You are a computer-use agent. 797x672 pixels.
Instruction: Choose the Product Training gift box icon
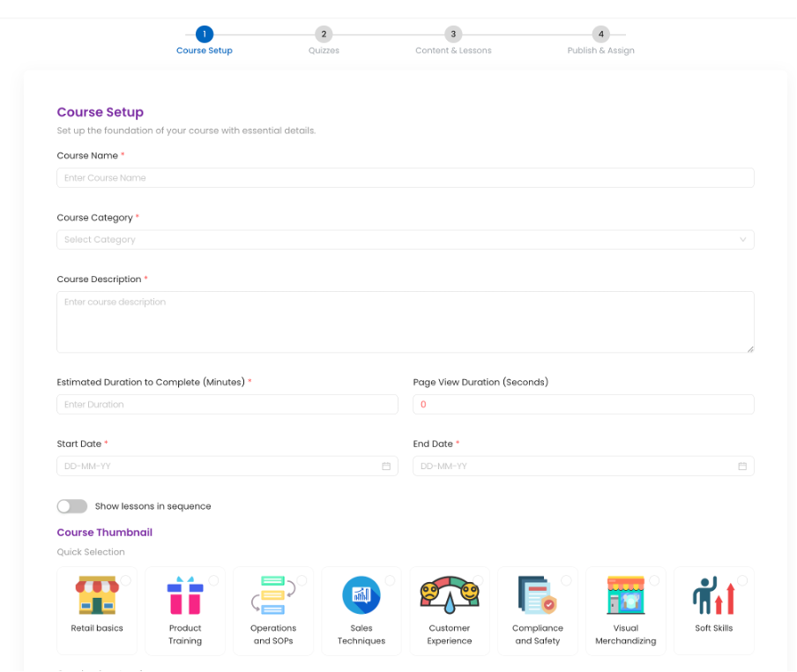[185, 594]
